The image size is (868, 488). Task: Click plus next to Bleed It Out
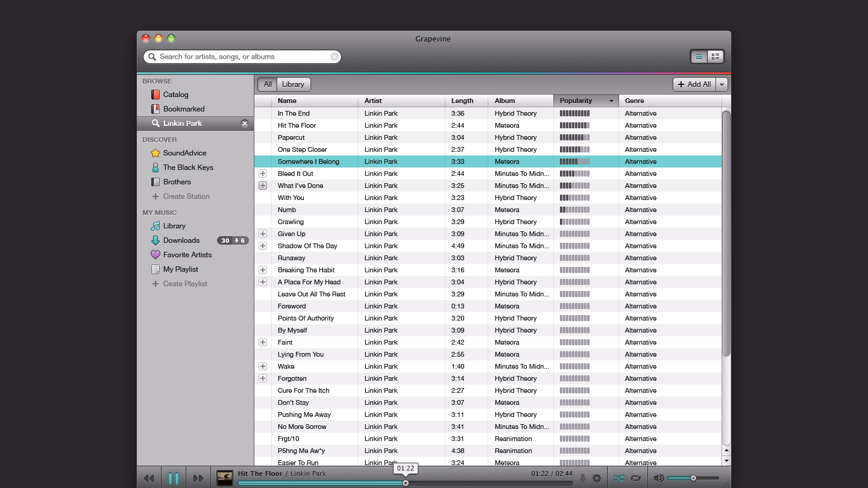(x=263, y=174)
